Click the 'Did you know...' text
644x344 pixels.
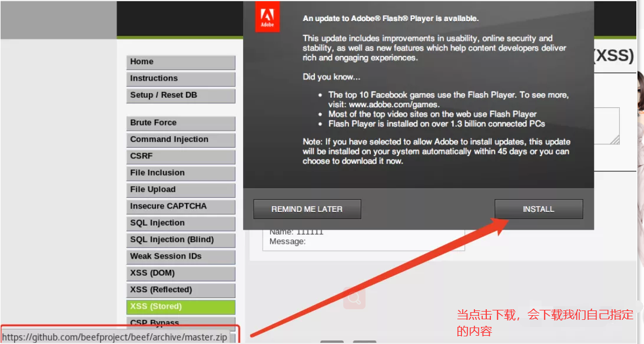coord(331,77)
